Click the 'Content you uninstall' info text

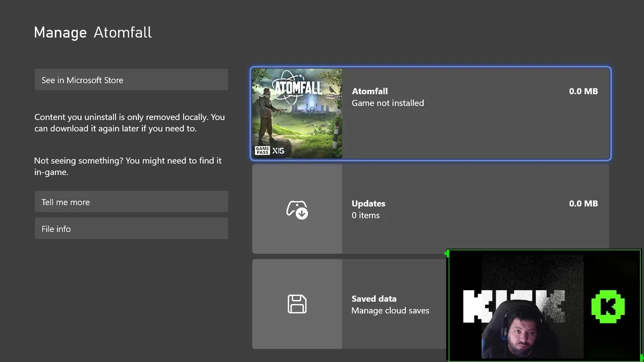129,123
